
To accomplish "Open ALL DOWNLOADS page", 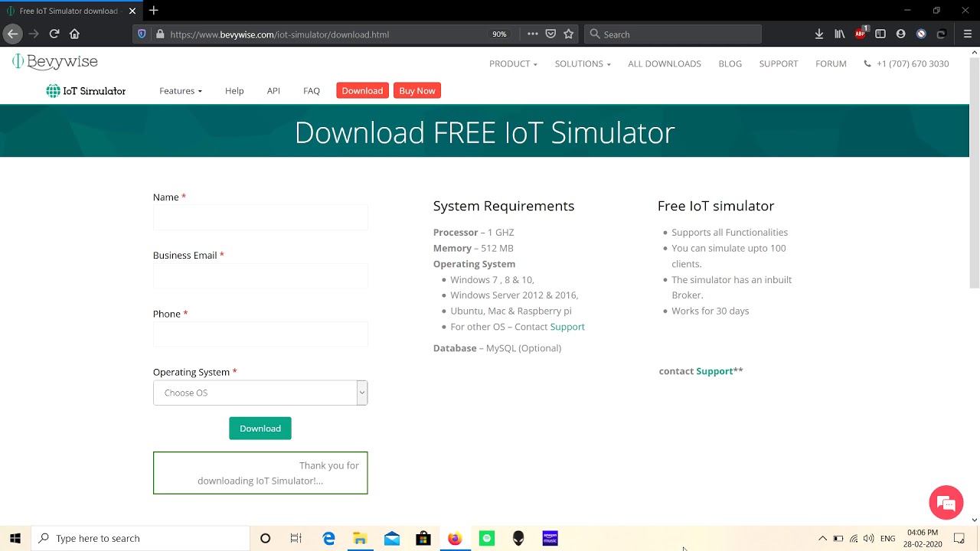I will [x=665, y=64].
